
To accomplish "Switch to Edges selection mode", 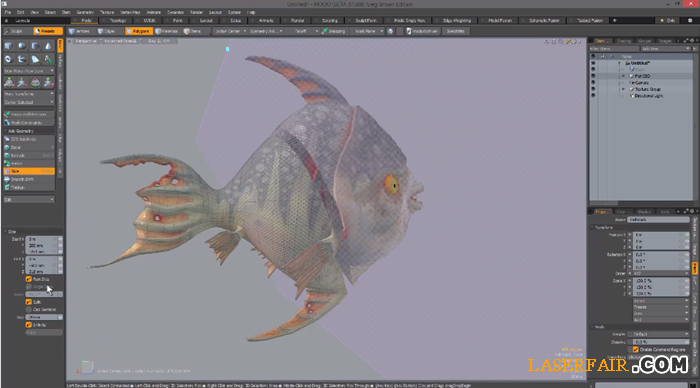I will coord(107,31).
